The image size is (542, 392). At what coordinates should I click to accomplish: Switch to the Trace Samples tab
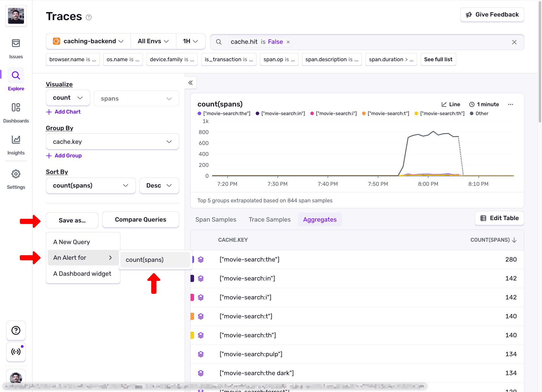pos(270,220)
